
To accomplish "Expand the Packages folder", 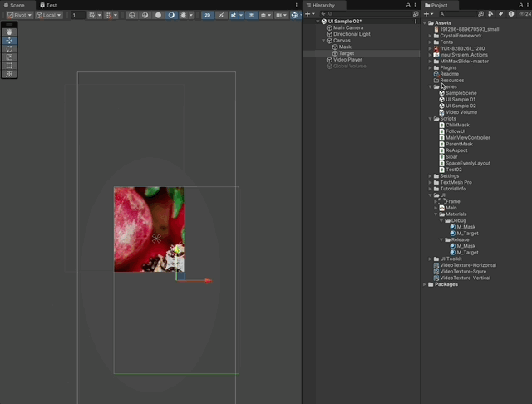I will [x=425, y=284].
